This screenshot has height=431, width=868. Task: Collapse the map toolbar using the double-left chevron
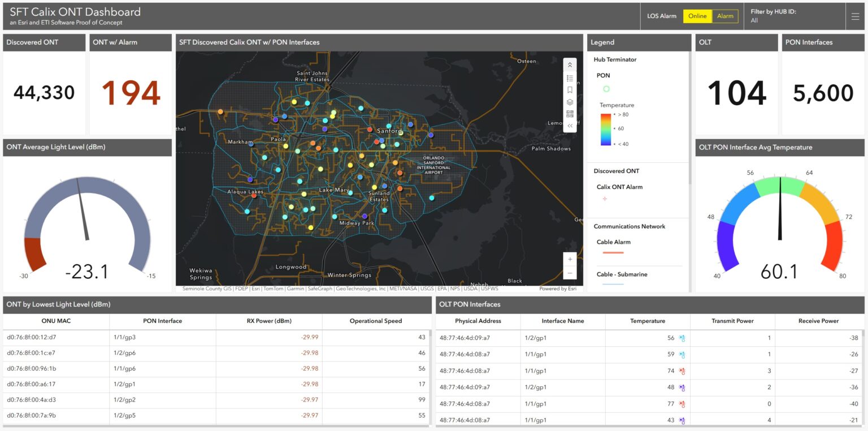click(x=570, y=126)
